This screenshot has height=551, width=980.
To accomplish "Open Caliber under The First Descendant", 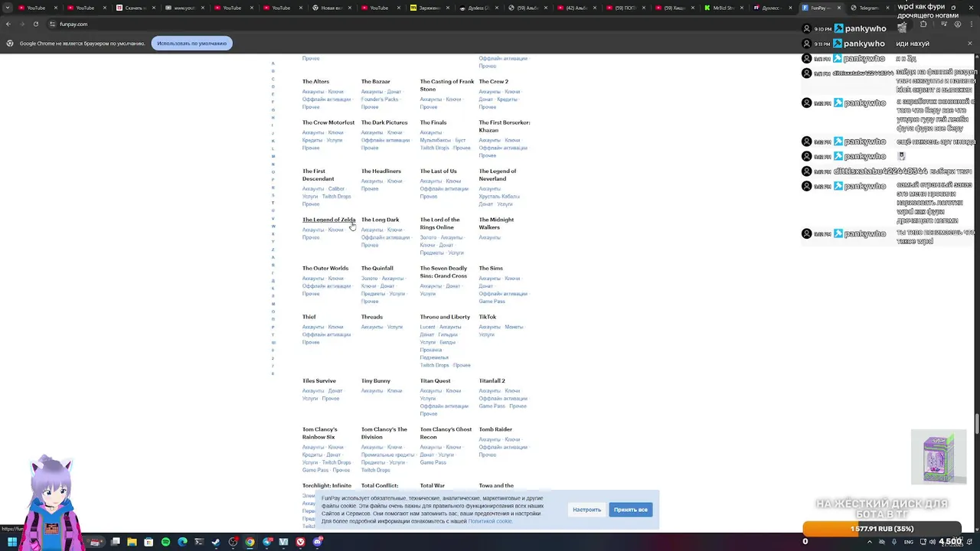I will [336, 189].
